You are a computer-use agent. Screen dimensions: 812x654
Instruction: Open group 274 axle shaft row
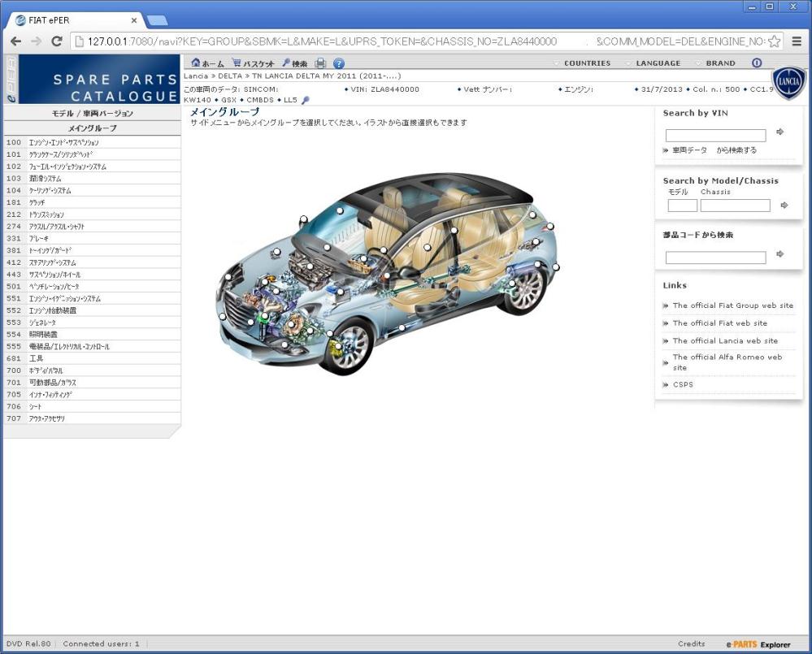click(x=92, y=227)
